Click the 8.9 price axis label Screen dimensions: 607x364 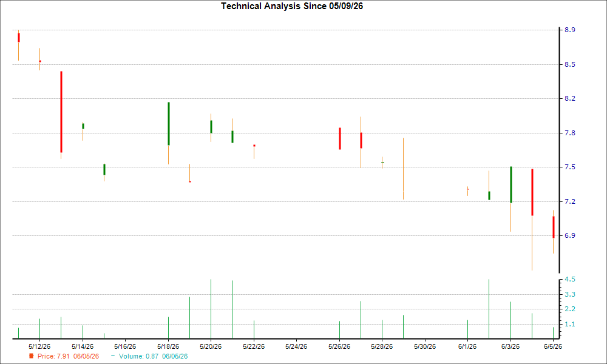pos(569,30)
